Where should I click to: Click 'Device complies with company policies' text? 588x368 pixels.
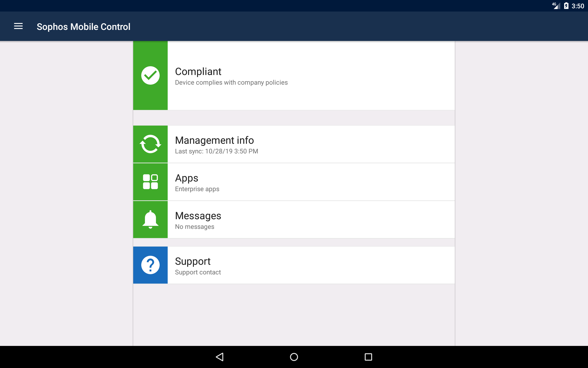tap(231, 83)
